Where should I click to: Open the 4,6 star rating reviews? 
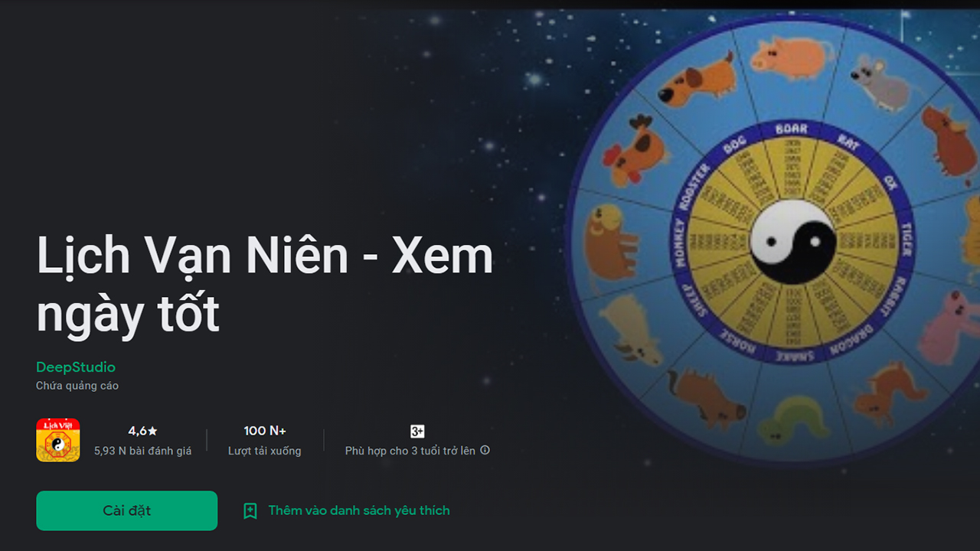coord(142,440)
